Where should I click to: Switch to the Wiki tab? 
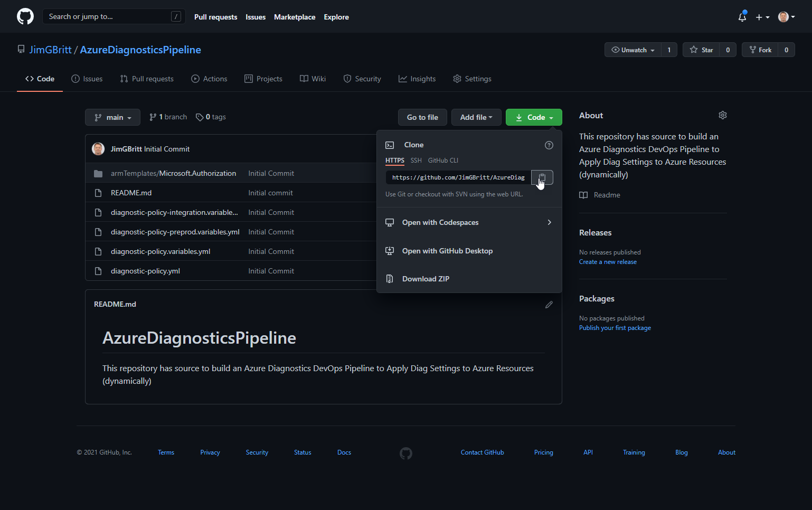(313, 79)
